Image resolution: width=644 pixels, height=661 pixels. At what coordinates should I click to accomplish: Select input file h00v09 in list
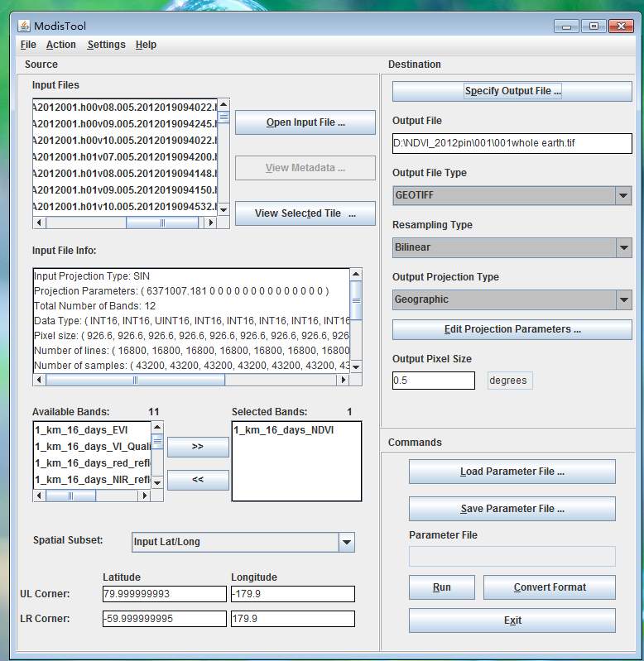[125, 124]
